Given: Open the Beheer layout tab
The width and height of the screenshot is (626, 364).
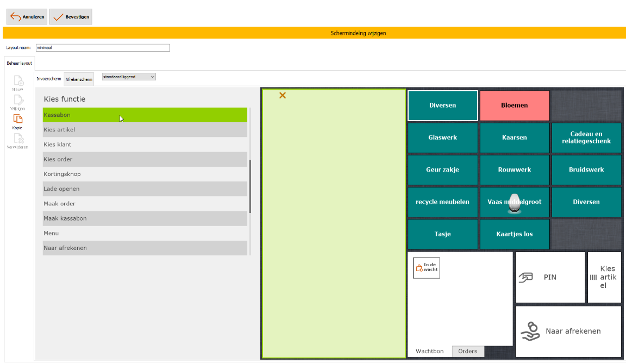Looking at the screenshot, I should click(x=19, y=63).
